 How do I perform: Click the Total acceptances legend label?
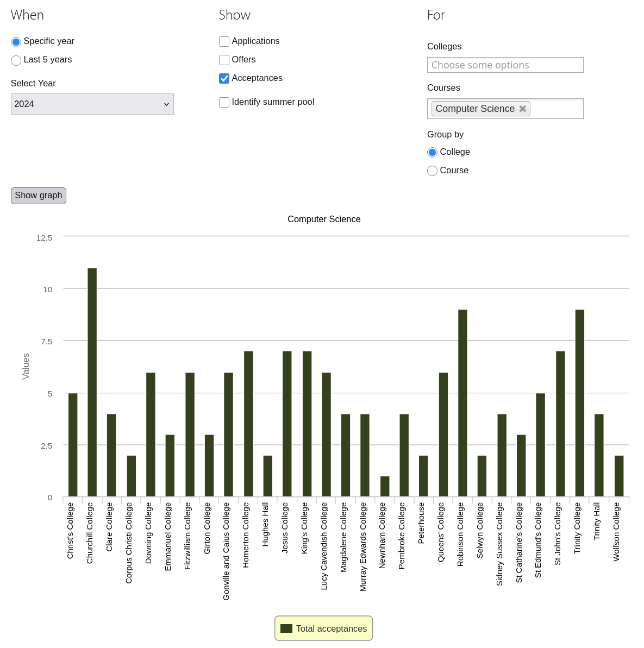(x=331, y=628)
